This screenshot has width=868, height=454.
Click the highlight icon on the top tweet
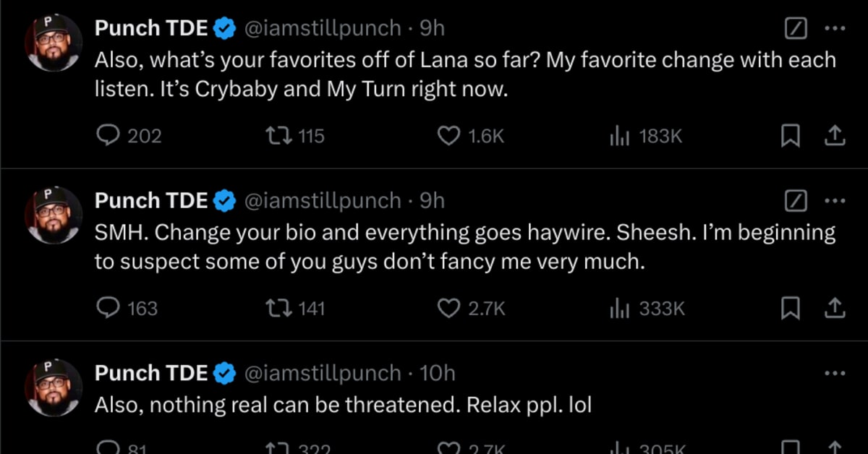click(795, 28)
